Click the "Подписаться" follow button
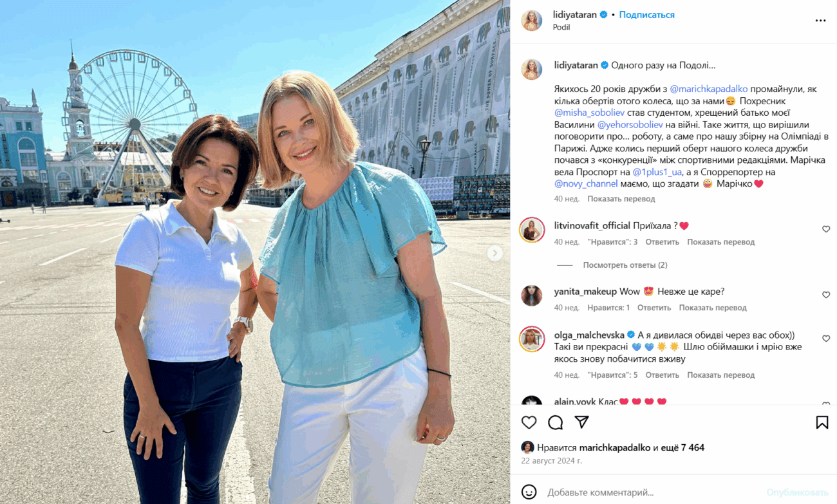This screenshot has height=504, width=837. [646, 15]
